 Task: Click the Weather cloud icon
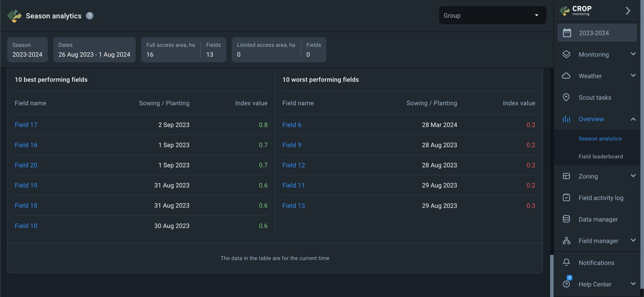click(x=566, y=76)
